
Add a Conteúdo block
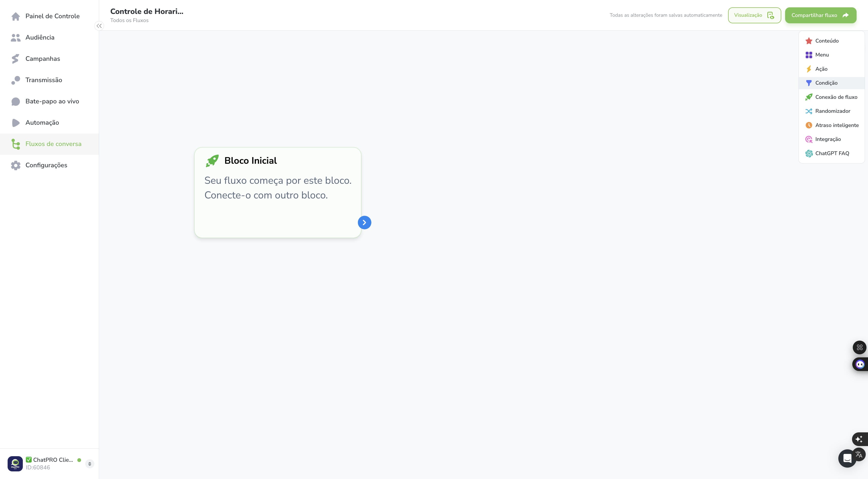pos(831,41)
